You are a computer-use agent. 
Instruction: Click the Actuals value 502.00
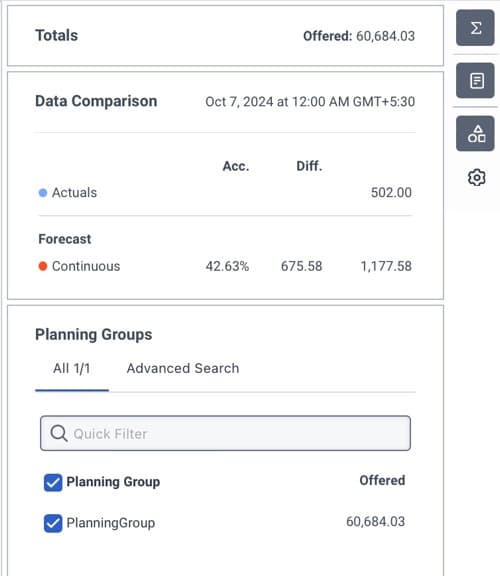pyautogui.click(x=391, y=192)
